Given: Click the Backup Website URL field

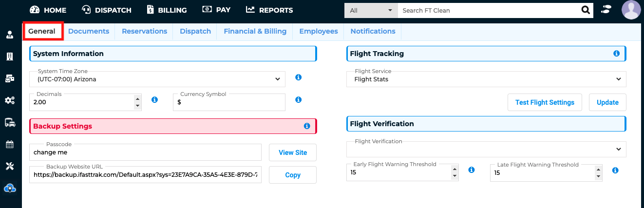Looking at the screenshot, I should [146, 174].
